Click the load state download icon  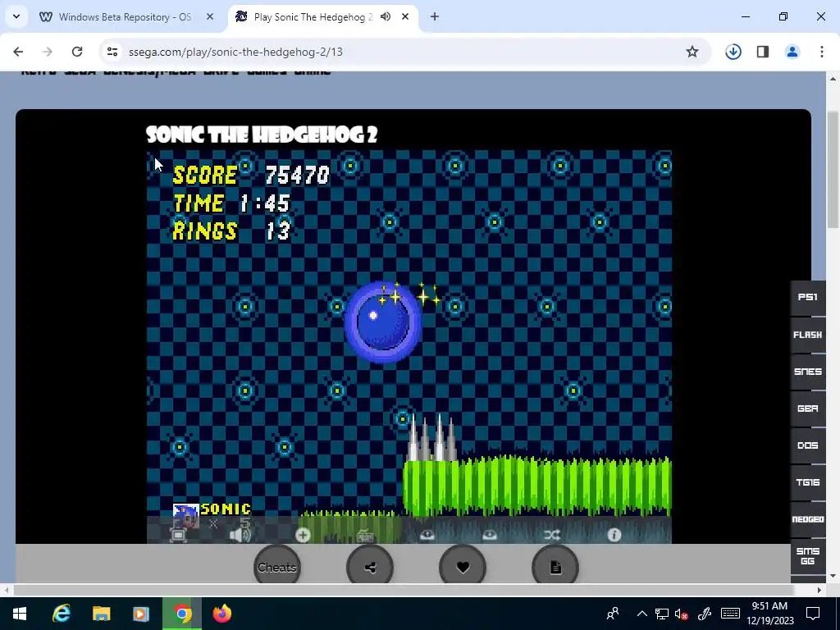point(490,535)
